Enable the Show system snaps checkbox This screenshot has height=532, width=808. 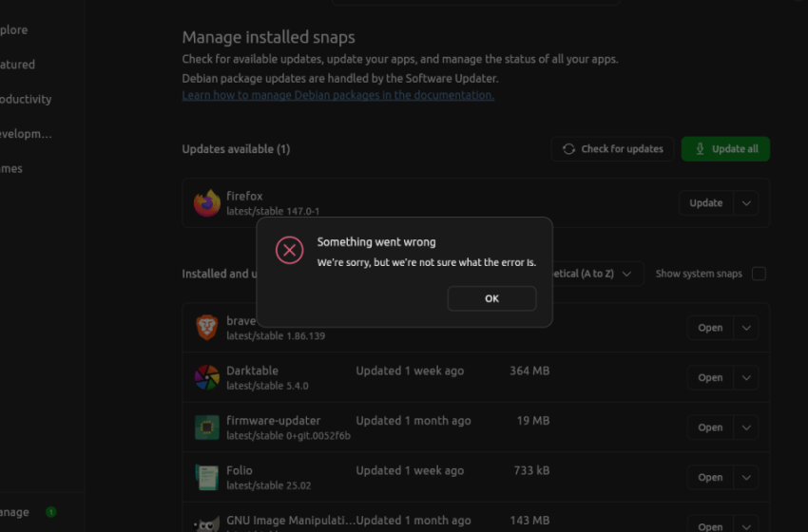(759, 274)
